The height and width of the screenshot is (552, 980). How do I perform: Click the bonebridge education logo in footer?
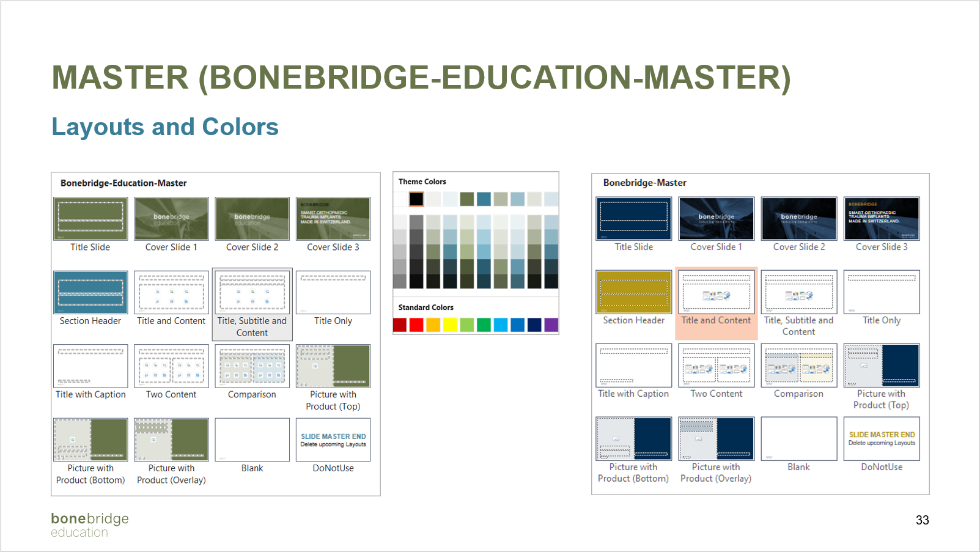[90, 524]
